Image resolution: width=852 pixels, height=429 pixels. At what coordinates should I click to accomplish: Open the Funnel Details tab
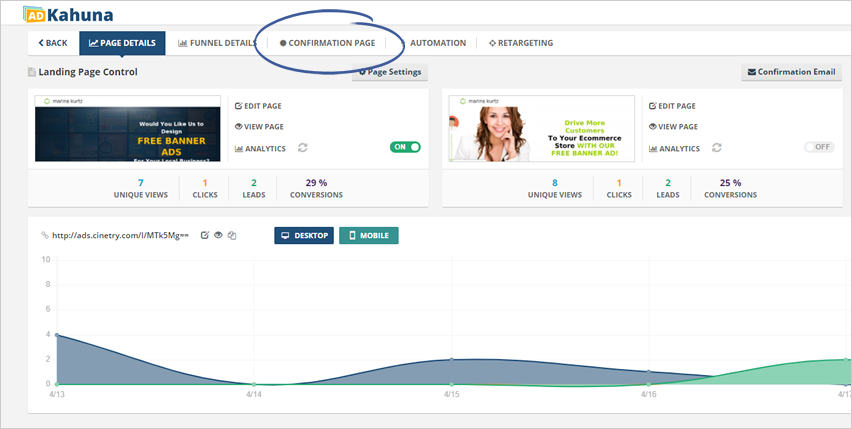(217, 43)
